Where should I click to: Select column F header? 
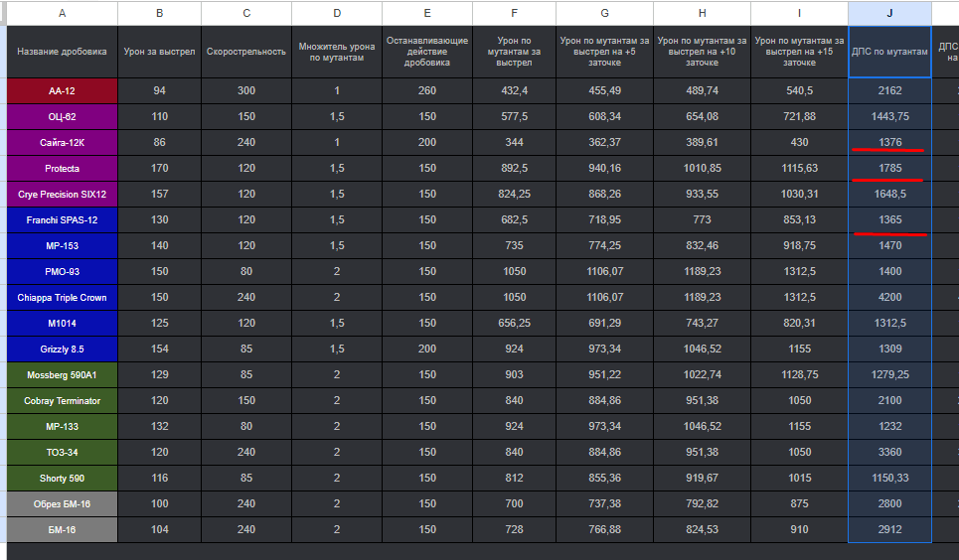pyautogui.click(x=514, y=13)
